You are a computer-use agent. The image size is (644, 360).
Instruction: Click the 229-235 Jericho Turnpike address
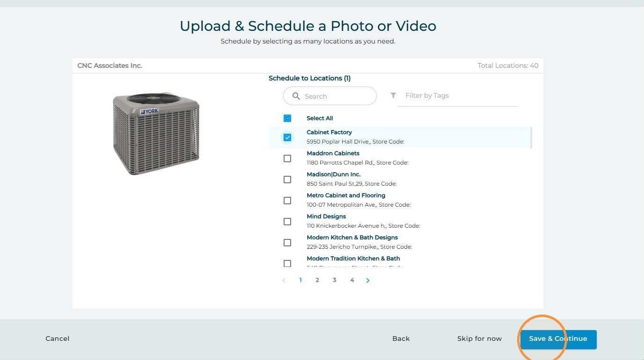pyautogui.click(x=359, y=247)
